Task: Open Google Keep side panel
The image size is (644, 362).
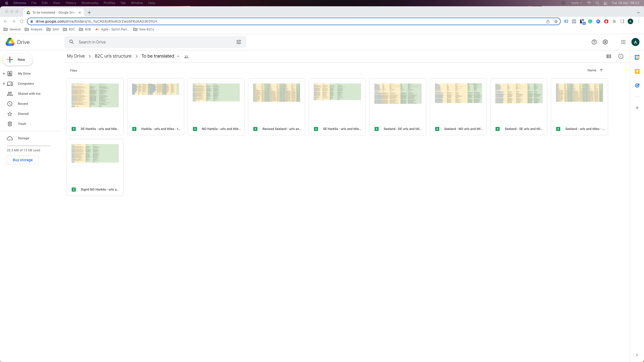Action: (637, 71)
